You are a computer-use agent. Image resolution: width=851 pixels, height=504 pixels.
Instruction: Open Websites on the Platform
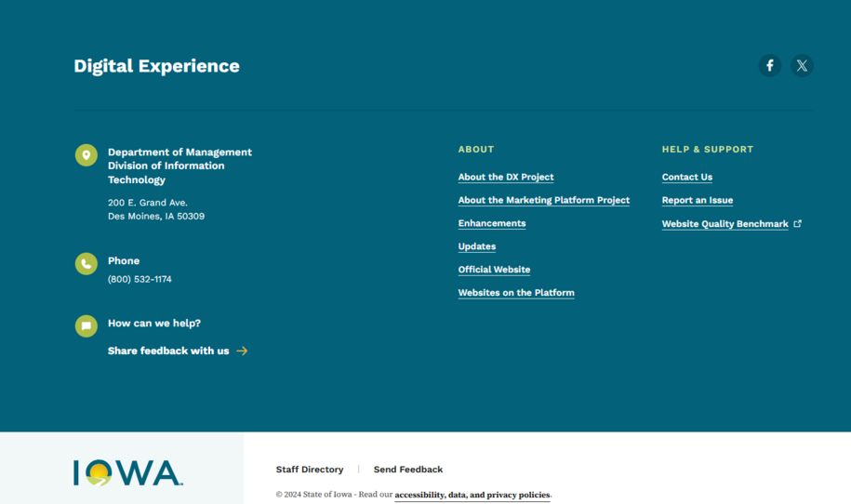[x=515, y=293]
